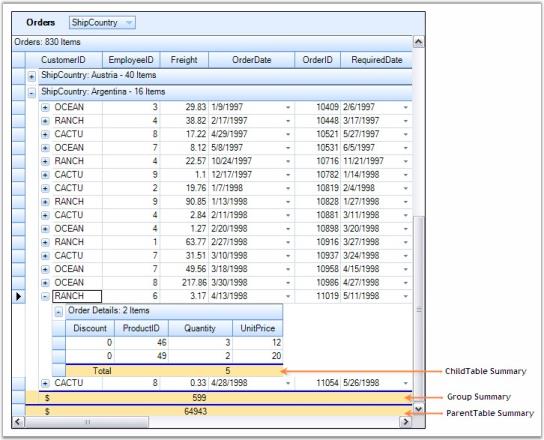Open RequiredDate dropdown for 6/5/1997
Viewport: 544px width, 440px height.
(406, 148)
